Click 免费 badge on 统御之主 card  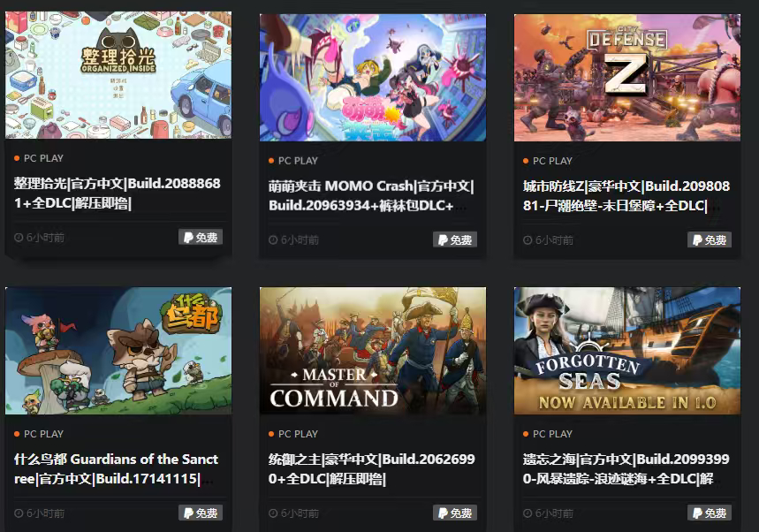click(455, 513)
